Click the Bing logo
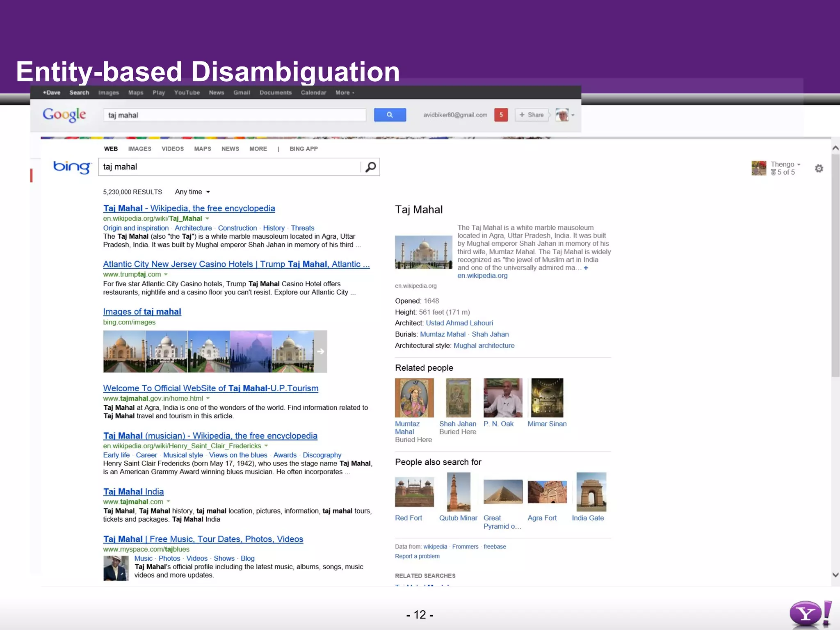Screen dimensions: 840x630 [x=72, y=167]
